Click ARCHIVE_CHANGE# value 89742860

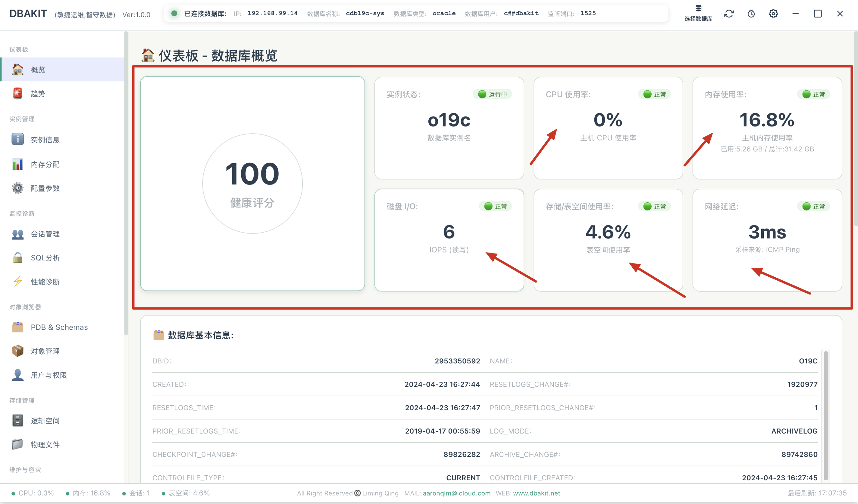[800, 454]
